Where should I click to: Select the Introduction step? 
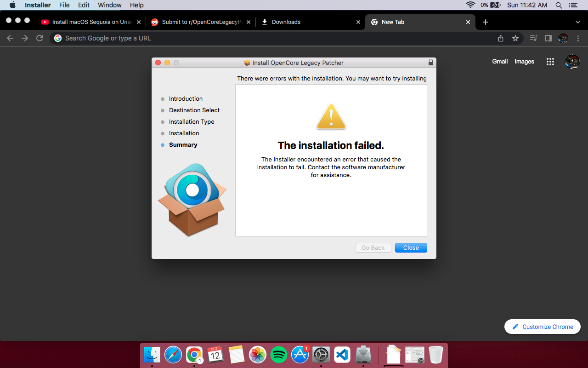[186, 98]
